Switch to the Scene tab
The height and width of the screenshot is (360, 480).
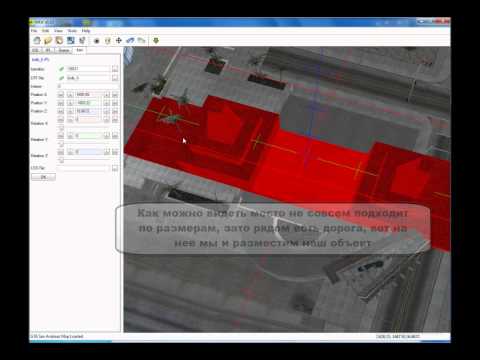[64, 50]
